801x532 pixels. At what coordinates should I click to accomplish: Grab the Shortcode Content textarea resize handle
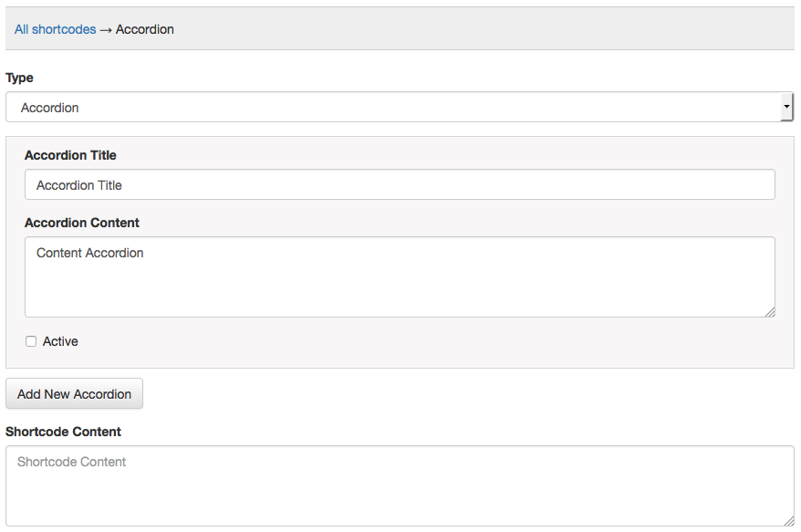pyautogui.click(x=789, y=520)
